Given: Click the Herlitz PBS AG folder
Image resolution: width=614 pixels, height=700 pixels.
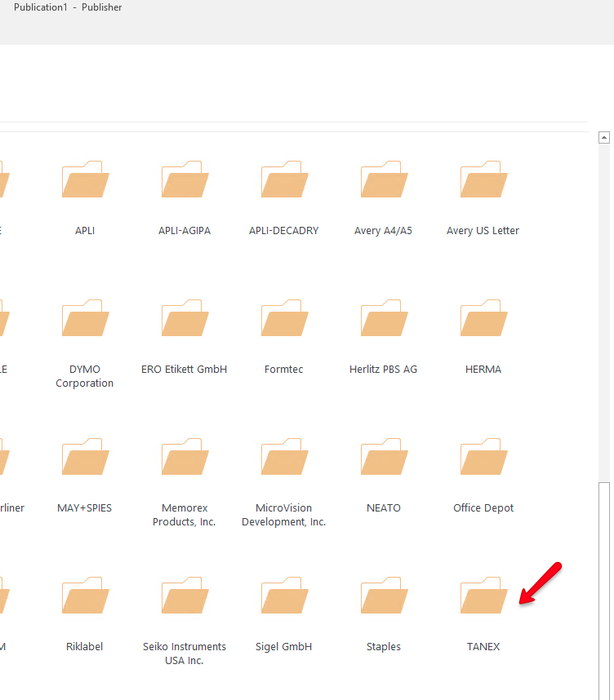Looking at the screenshot, I should click(x=384, y=319).
